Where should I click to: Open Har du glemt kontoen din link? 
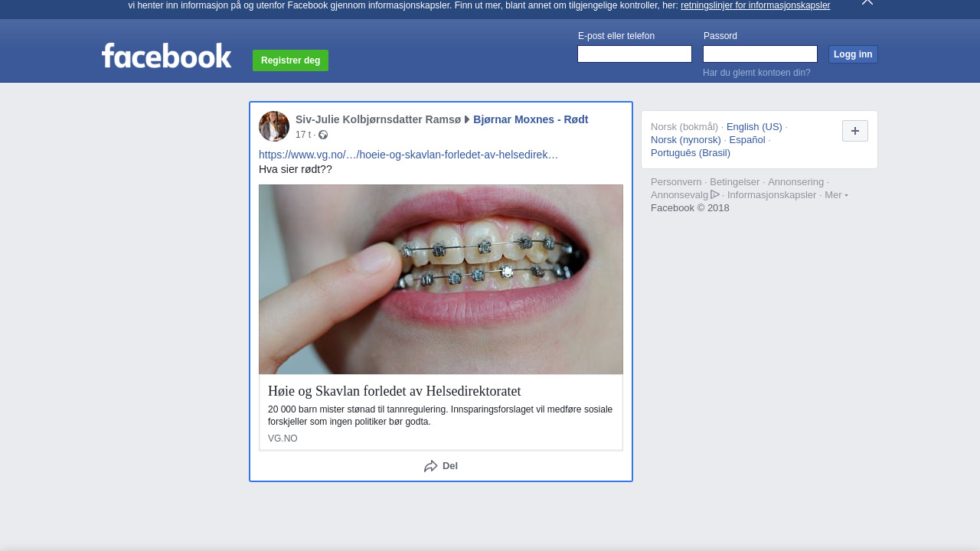coord(756,73)
